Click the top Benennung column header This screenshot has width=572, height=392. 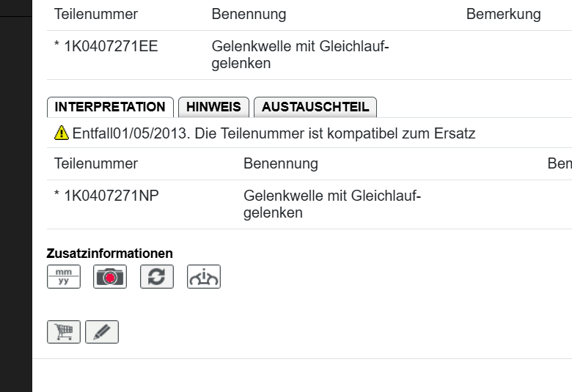249,15
